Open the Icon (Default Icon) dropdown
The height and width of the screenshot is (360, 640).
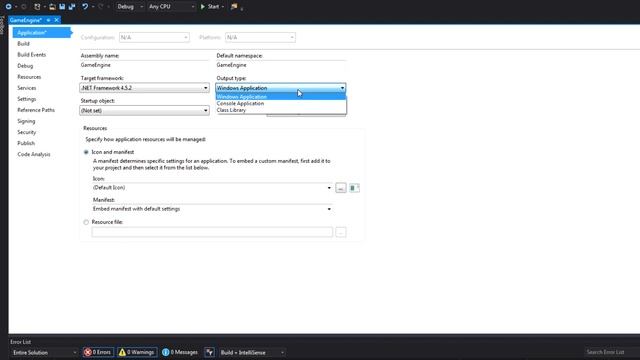[x=212, y=188]
